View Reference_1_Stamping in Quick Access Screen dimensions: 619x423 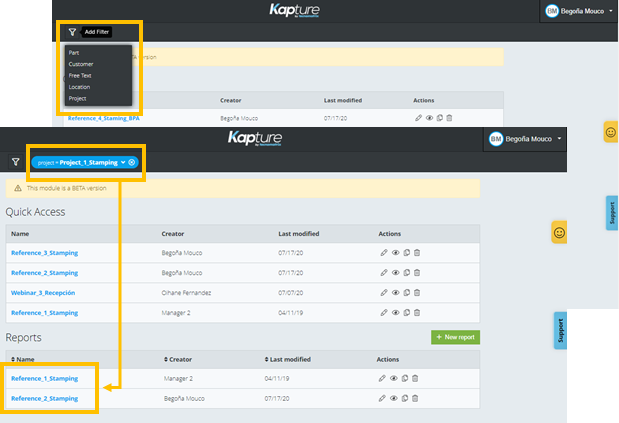[396, 313]
